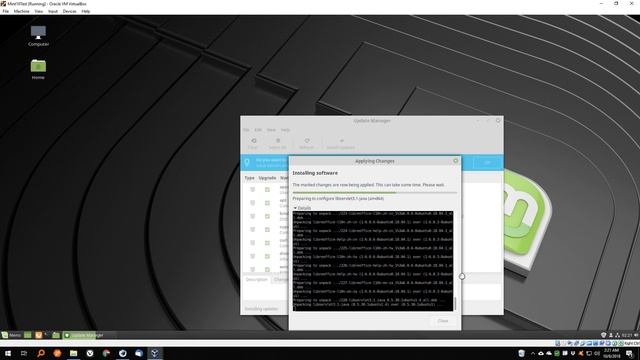Click the volume icon in Mint panel tray

click(x=636, y=335)
